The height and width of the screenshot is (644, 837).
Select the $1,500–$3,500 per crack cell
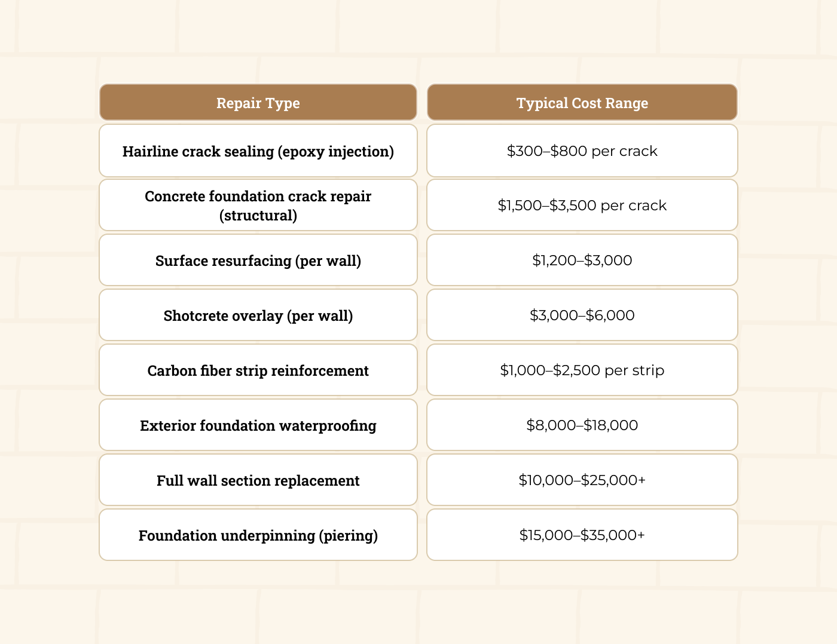(582, 206)
